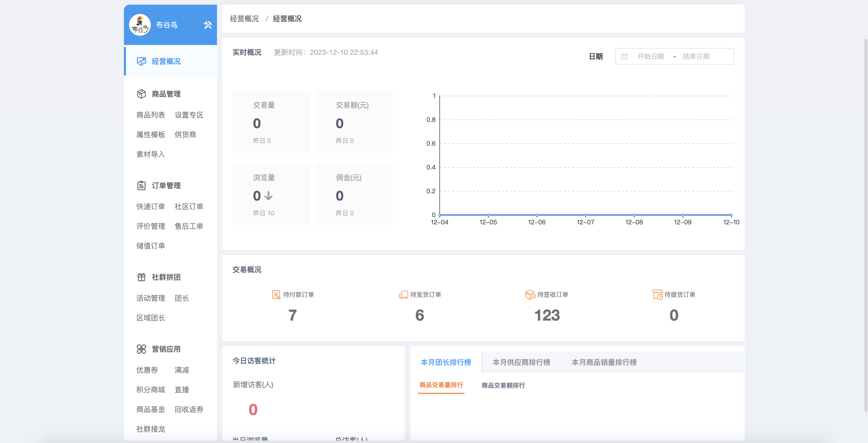
Task: Click 社群拼团 section header
Action: [166, 277]
